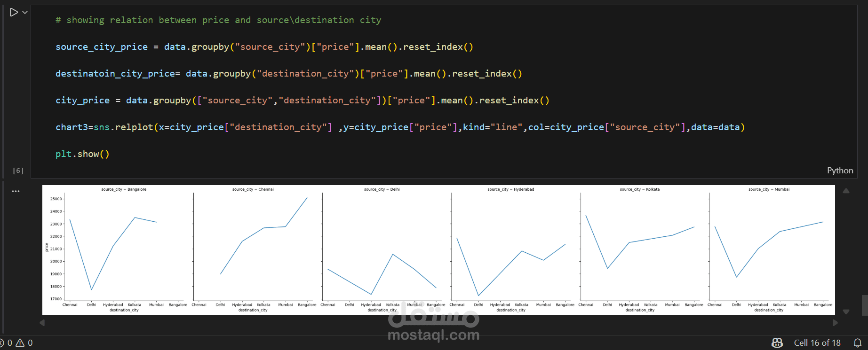
Task: Click the output scroll left arrow
Action: coord(42,323)
